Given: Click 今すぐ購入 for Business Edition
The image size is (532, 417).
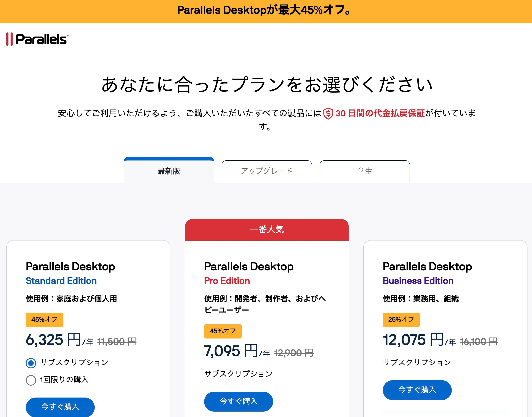Looking at the screenshot, I should pos(417,390).
